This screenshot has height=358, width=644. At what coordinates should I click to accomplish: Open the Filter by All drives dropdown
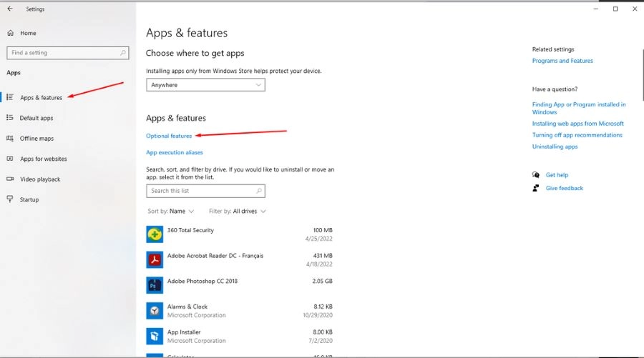(x=238, y=212)
